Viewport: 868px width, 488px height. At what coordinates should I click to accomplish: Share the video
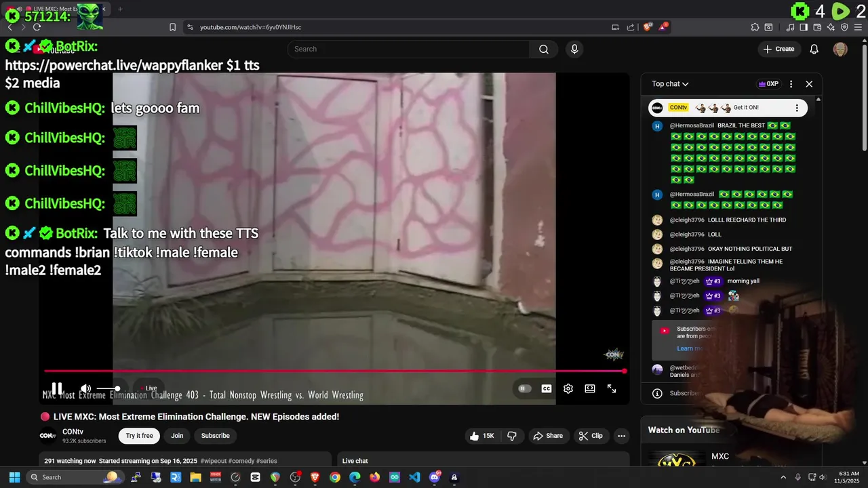click(x=547, y=436)
